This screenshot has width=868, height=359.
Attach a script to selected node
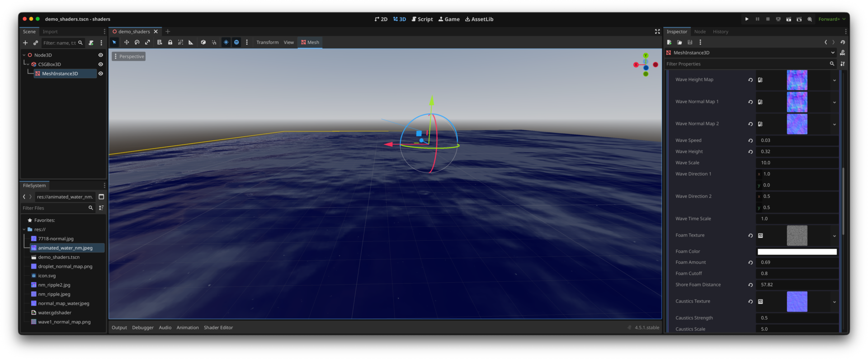[x=91, y=43]
